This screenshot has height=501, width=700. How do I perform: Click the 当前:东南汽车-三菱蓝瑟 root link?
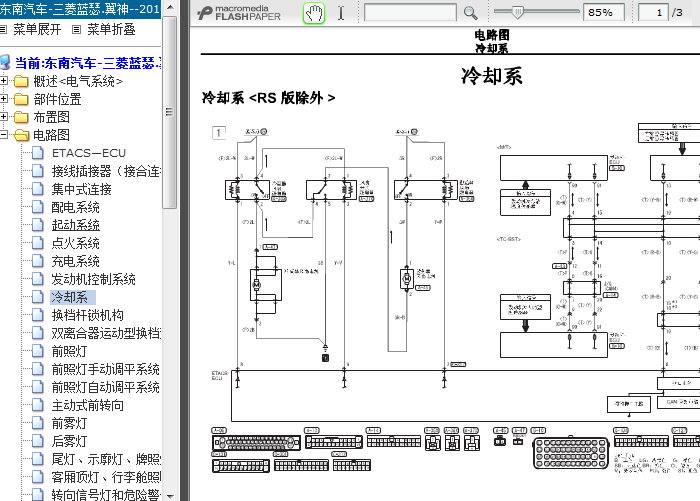point(88,63)
